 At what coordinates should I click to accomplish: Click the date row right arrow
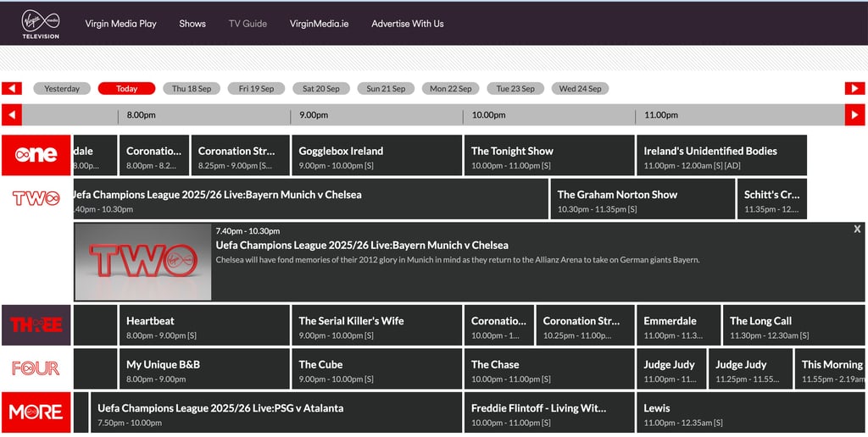tap(854, 89)
